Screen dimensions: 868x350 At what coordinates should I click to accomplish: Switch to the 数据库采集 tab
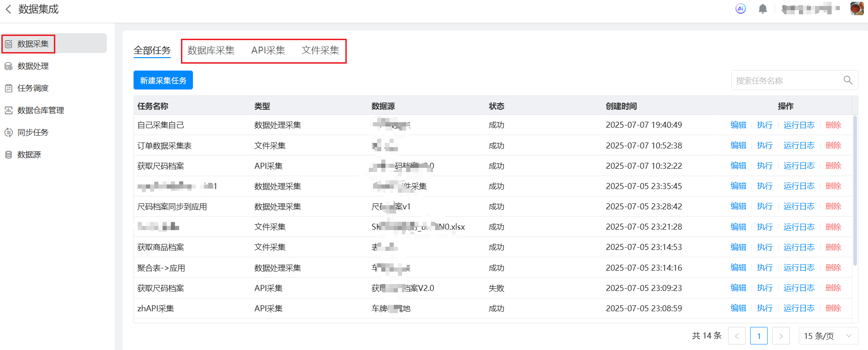click(x=211, y=50)
